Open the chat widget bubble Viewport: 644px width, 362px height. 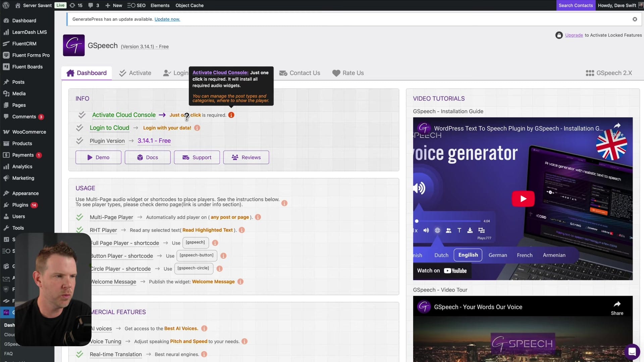point(632,352)
